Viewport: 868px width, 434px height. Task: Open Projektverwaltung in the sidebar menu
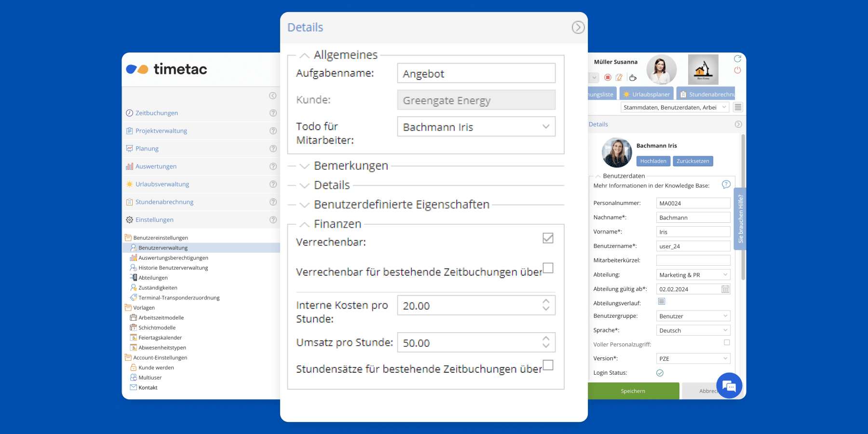point(161,131)
